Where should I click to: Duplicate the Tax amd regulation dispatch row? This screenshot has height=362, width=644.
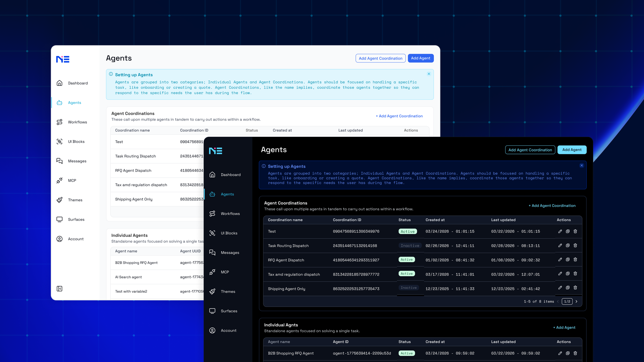[x=567, y=273]
